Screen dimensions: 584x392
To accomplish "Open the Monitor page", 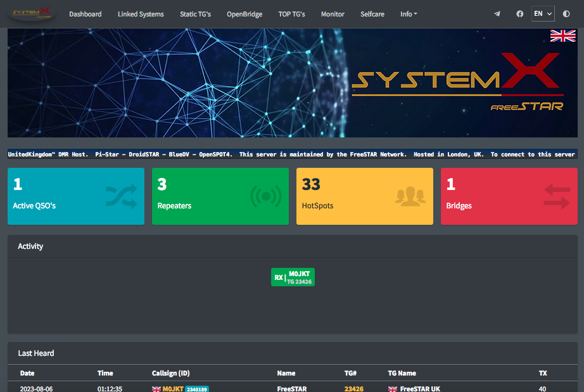I will [x=333, y=14].
